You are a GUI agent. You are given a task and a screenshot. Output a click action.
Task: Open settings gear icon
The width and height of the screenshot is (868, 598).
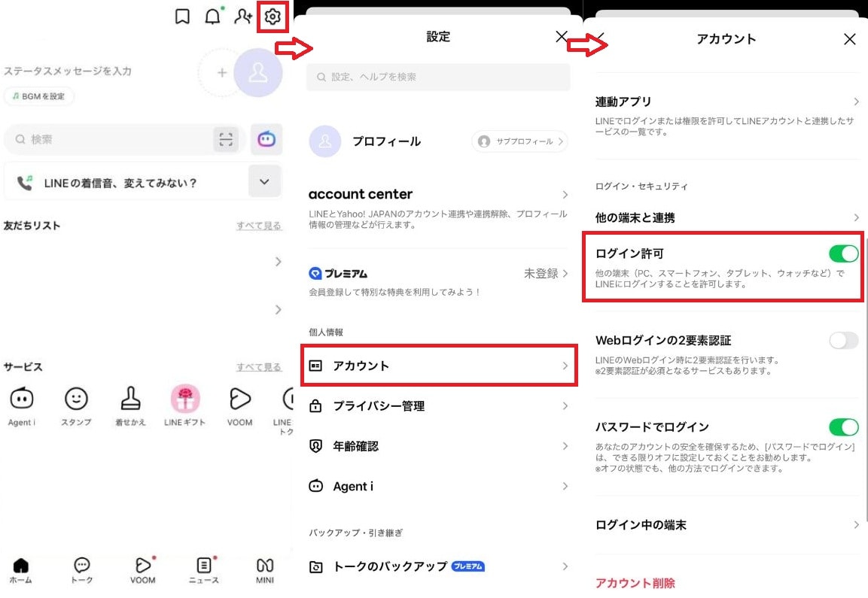point(273,17)
